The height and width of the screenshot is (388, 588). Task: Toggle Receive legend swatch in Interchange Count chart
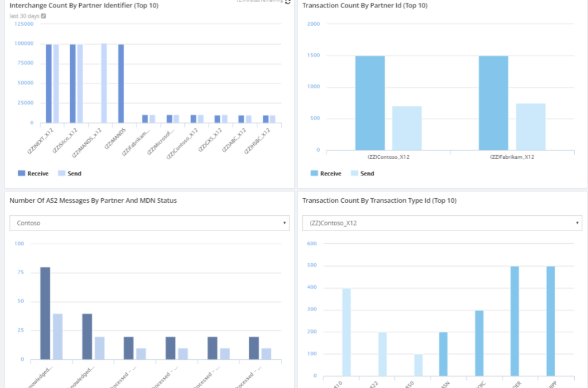click(x=21, y=174)
